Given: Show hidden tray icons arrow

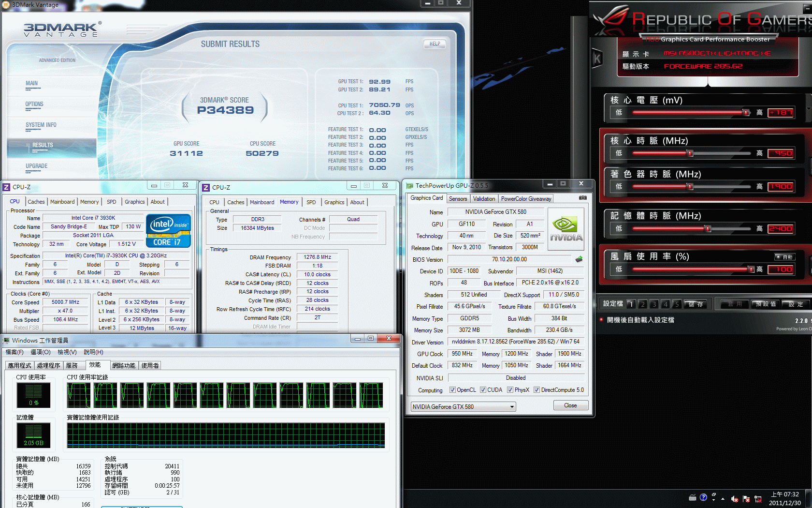Looking at the screenshot, I should click(723, 498).
